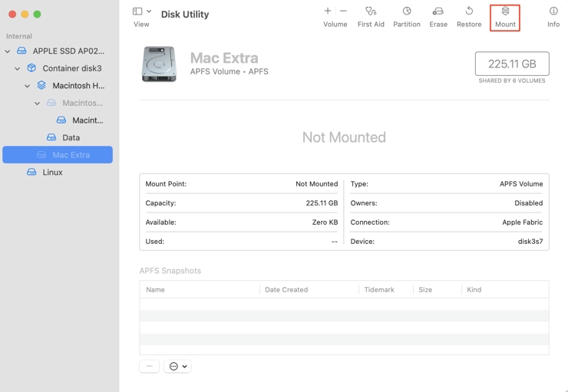Viewport: 568px width, 392px height.
Task: Click the disk3s7 device value
Action: (530, 242)
